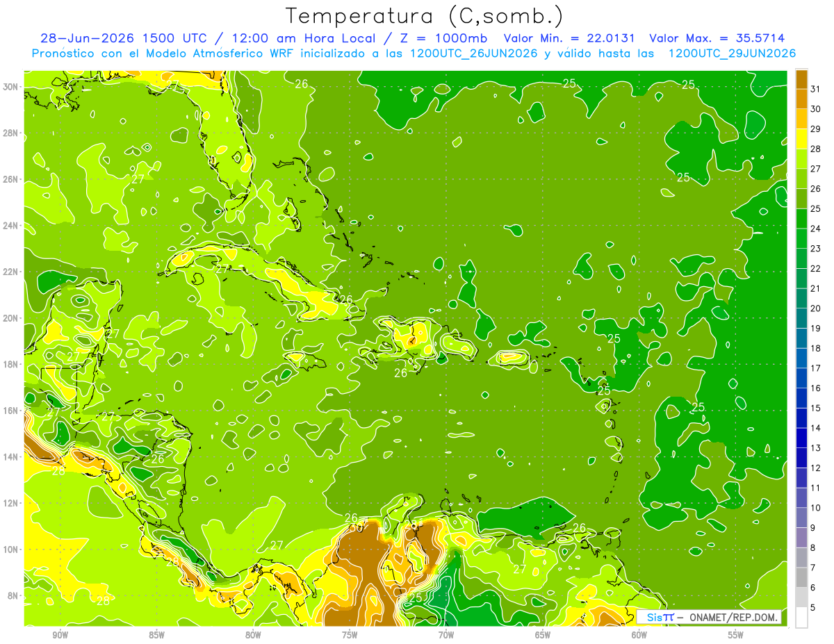Click the legend value 18
834x644 pixels.
click(x=815, y=349)
